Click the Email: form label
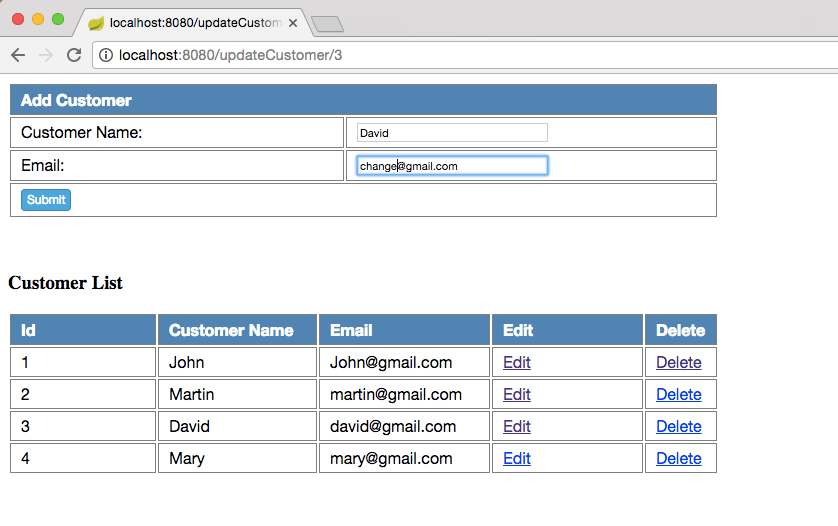The width and height of the screenshot is (838, 526). click(x=43, y=166)
